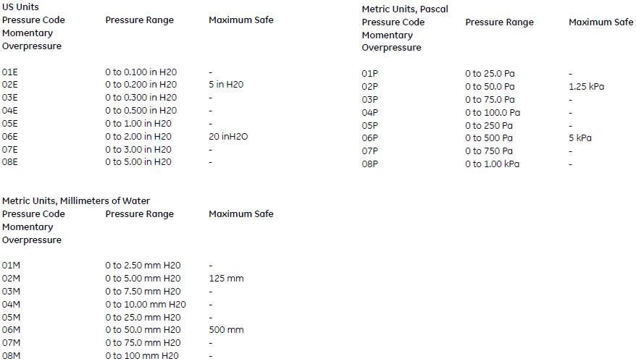Select the 20 inH2O overpressure value
The width and height of the screenshot is (636, 364).
228,136
